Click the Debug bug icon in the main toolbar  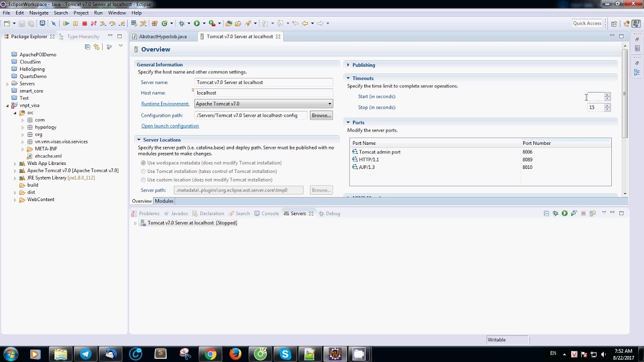[x=182, y=23]
